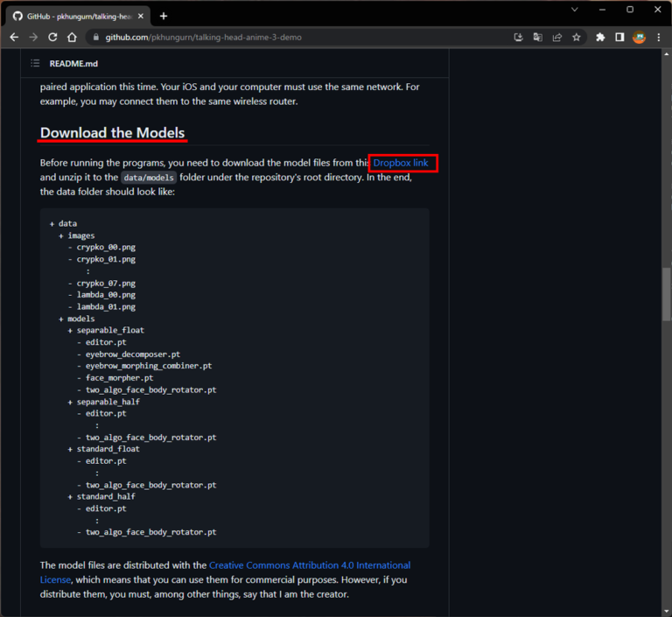Click the install app icon in address bar
The height and width of the screenshot is (617, 672).
coord(518,38)
